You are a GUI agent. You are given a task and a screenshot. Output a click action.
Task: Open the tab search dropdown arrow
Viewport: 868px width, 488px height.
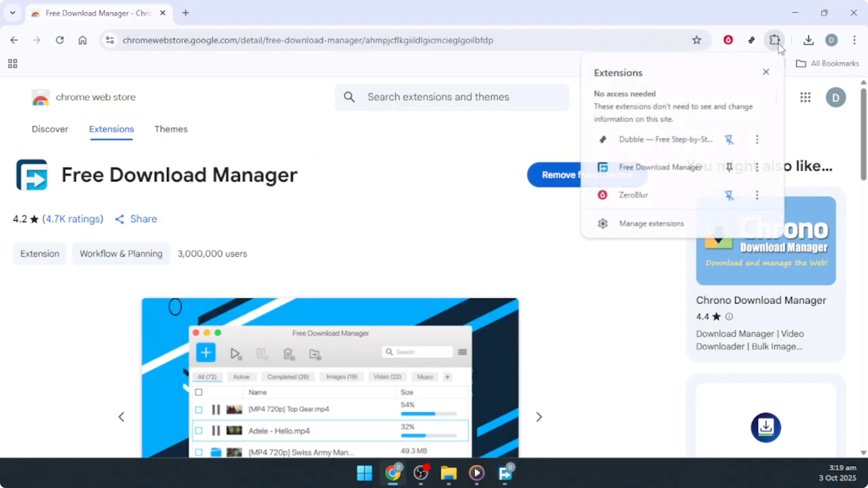tap(13, 13)
